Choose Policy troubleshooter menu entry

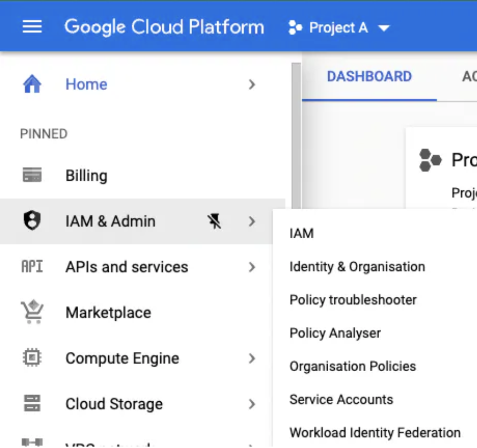353,300
